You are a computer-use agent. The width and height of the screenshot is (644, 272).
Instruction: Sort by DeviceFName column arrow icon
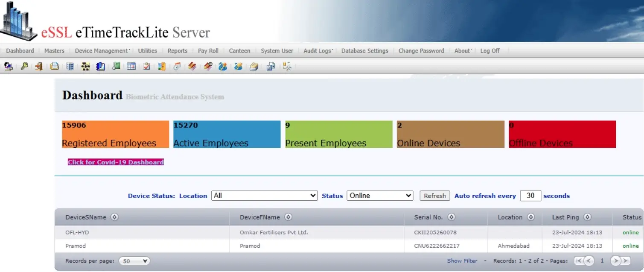(288, 217)
